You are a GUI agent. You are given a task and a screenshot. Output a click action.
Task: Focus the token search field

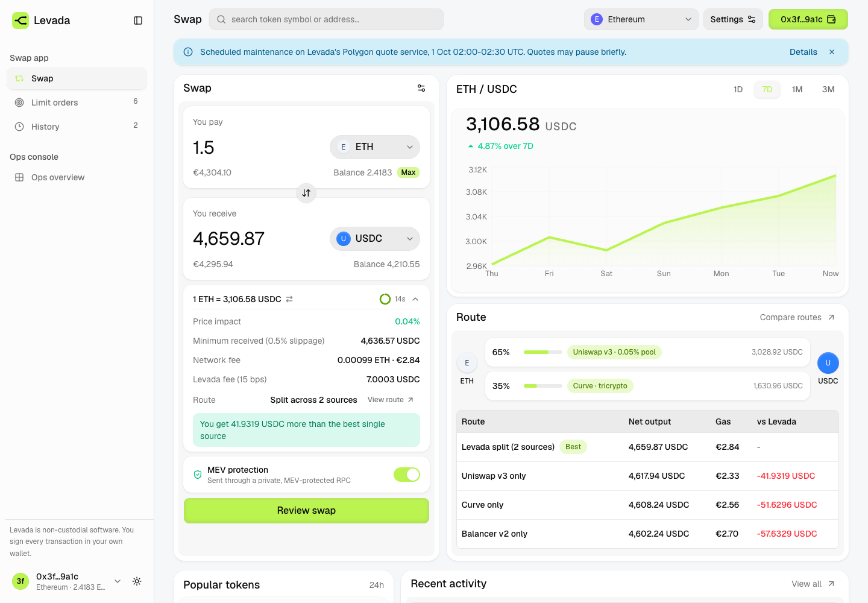click(x=326, y=19)
